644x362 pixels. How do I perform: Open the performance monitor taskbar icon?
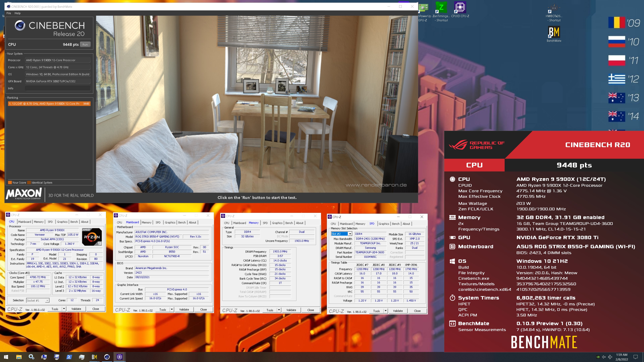pos(82,357)
